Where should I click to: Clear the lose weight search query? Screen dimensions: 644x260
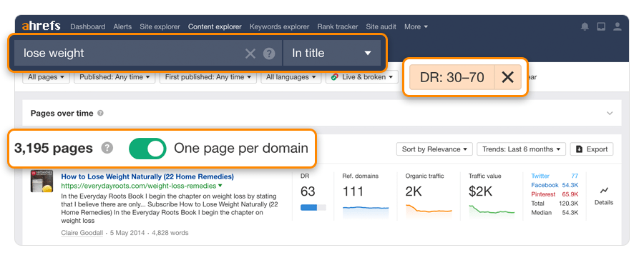point(250,54)
